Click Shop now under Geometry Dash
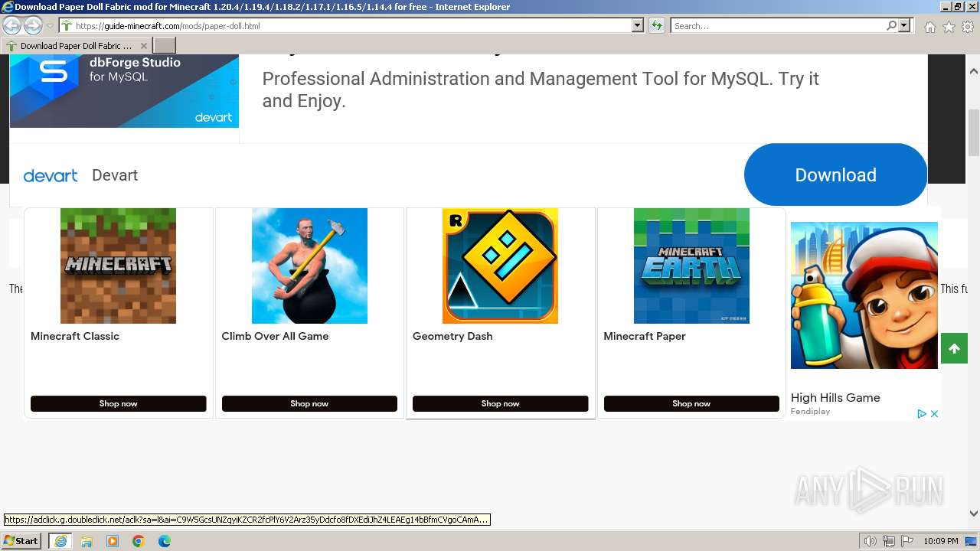This screenshot has height=551, width=980. tap(500, 403)
